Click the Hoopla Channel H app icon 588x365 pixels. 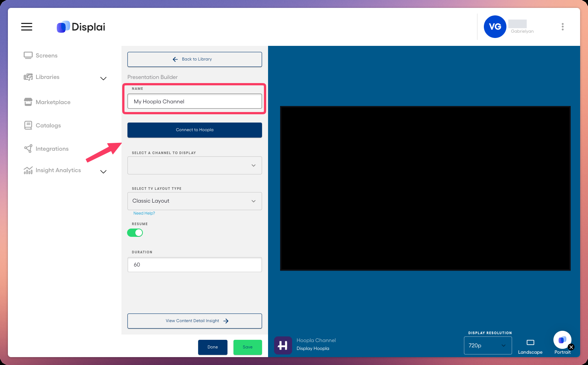point(283,345)
